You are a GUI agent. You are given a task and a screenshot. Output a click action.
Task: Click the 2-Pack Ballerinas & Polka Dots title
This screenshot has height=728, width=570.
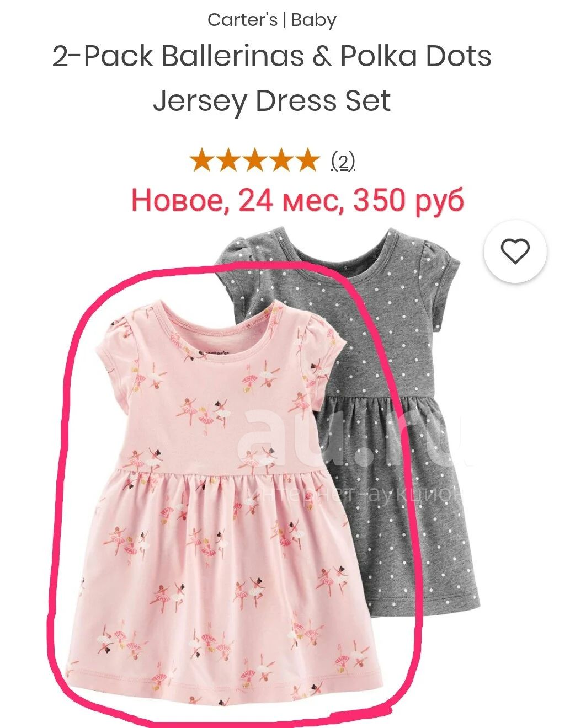click(272, 56)
